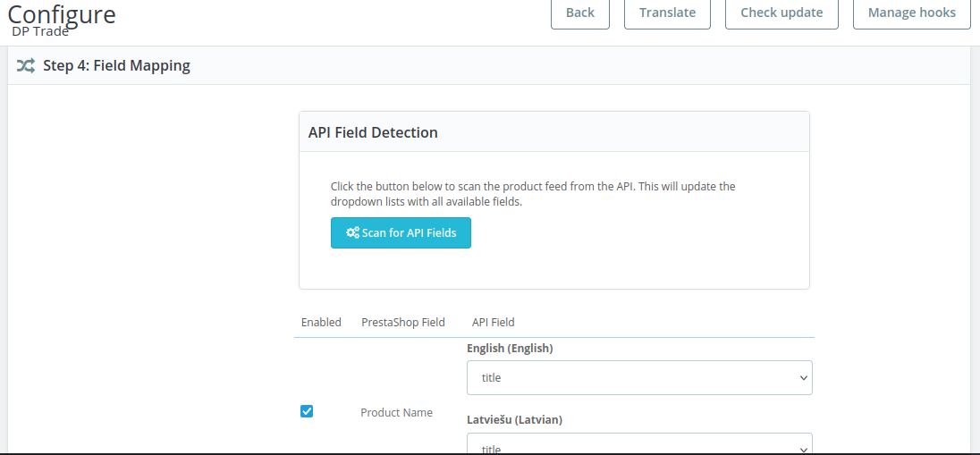Click the Configure page title
Screen dimensions: 980x455
tap(62, 14)
